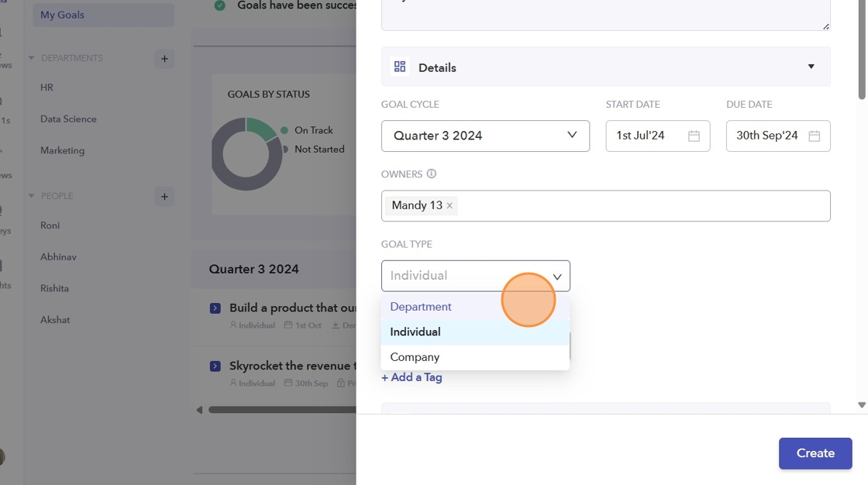Open Data Science department in sidebar
This screenshot has width=868, height=485.
pyautogui.click(x=68, y=119)
